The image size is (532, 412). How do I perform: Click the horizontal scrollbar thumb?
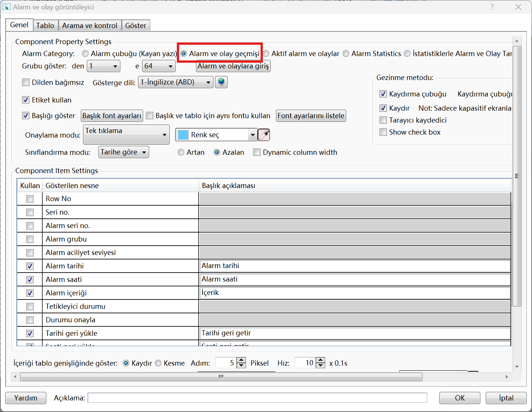pyautogui.click(x=221, y=377)
